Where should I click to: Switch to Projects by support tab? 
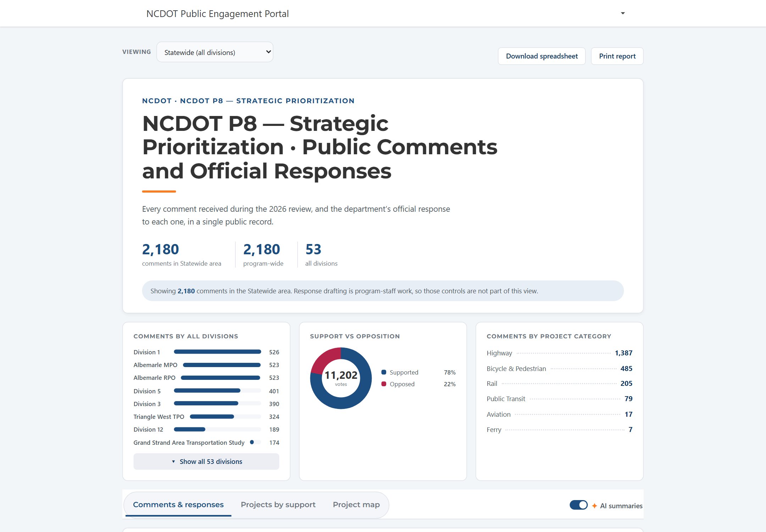coord(278,504)
